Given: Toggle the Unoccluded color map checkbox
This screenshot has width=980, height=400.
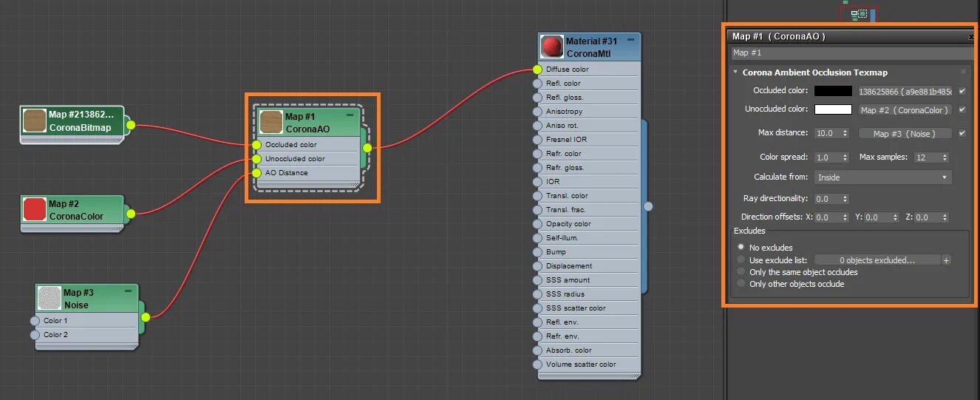Looking at the screenshot, I should pos(962,109).
